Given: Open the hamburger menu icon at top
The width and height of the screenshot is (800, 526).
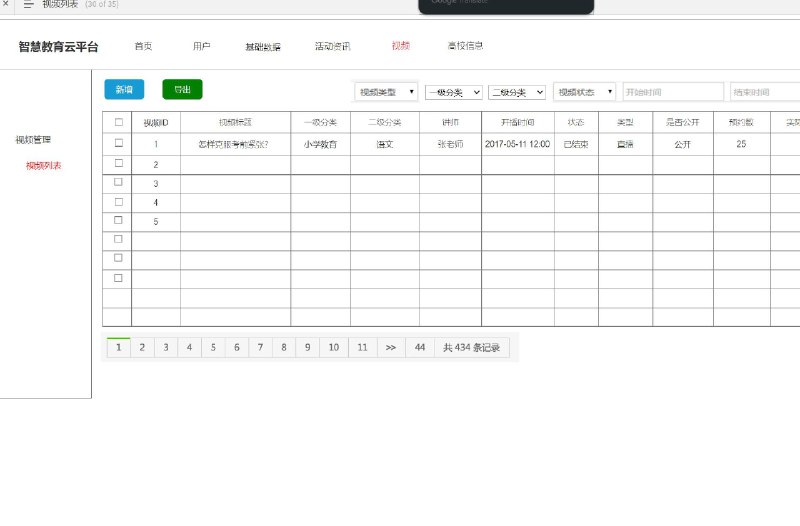Looking at the screenshot, I should pos(28,4).
